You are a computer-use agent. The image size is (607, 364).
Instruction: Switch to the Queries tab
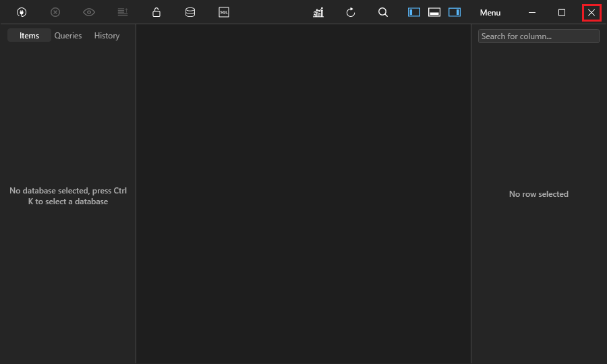click(68, 36)
